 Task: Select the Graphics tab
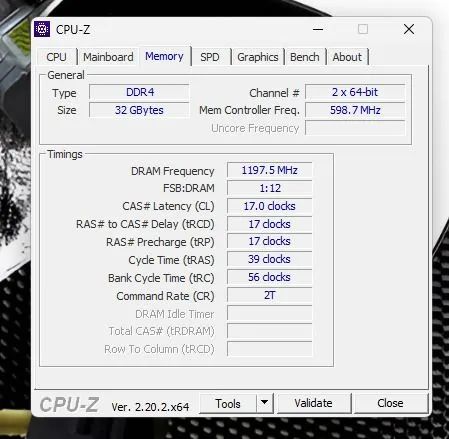[258, 57]
